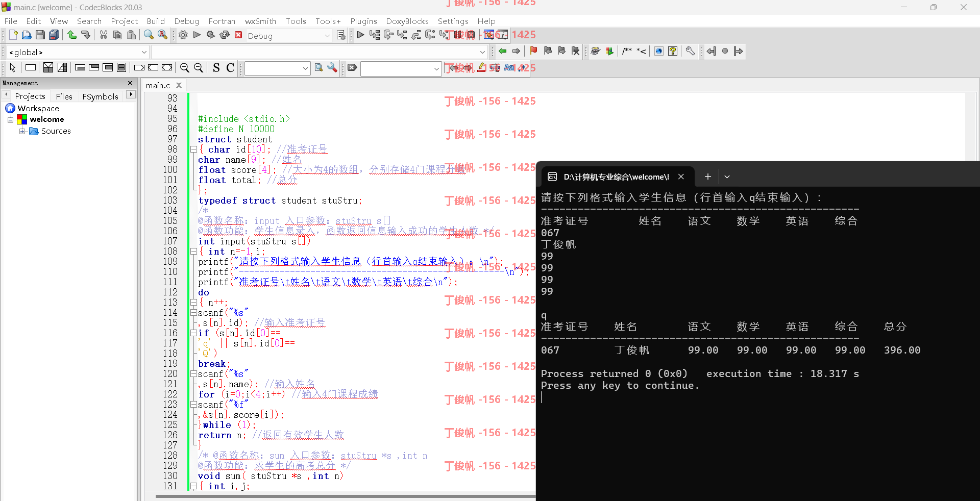
Task: Open the Replace tool icon
Action: tap(162, 35)
